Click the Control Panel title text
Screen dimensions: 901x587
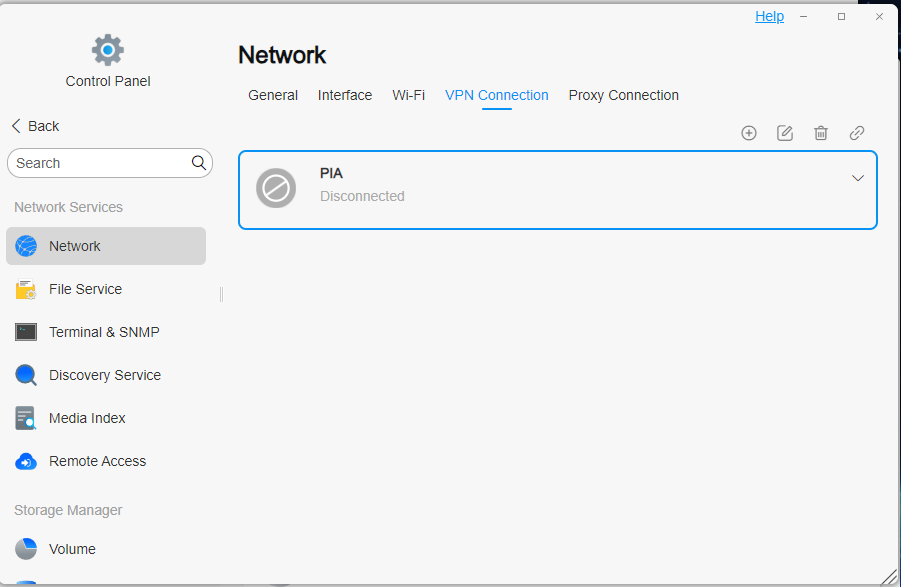pos(107,82)
